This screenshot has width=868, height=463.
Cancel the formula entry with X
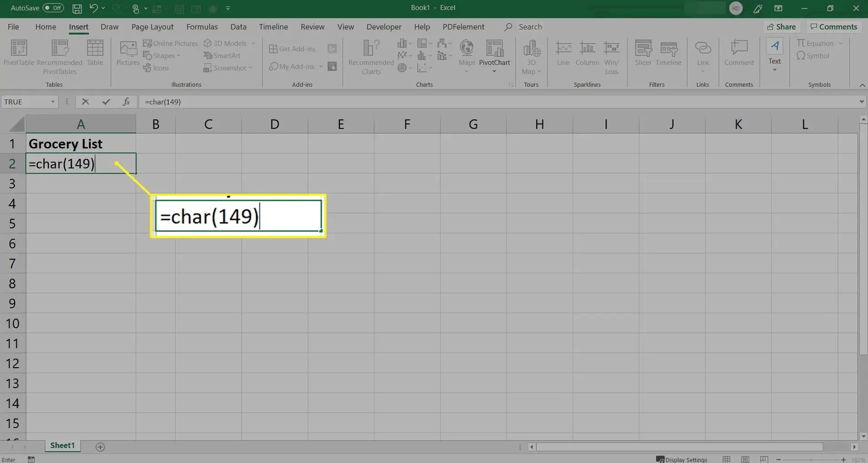(x=85, y=102)
